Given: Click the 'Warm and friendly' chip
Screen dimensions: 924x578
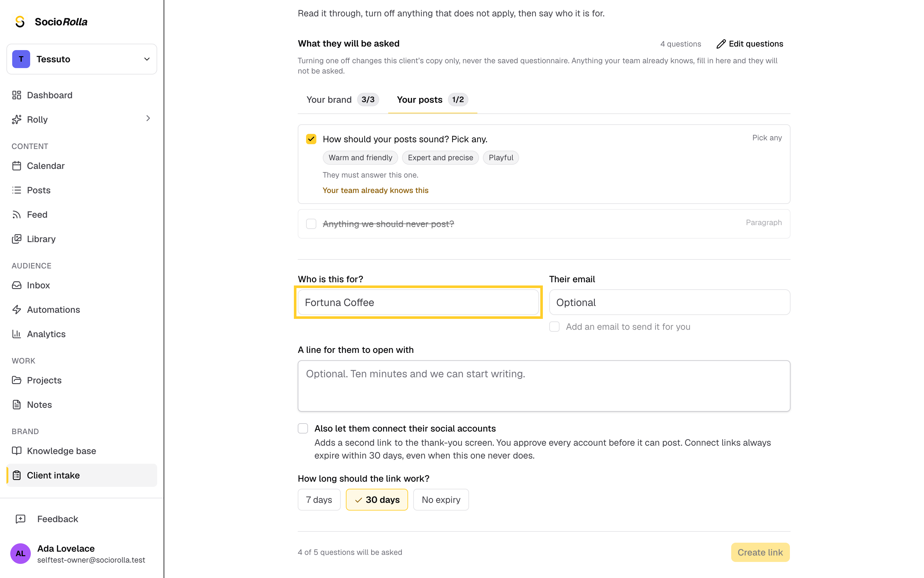Looking at the screenshot, I should 360,157.
